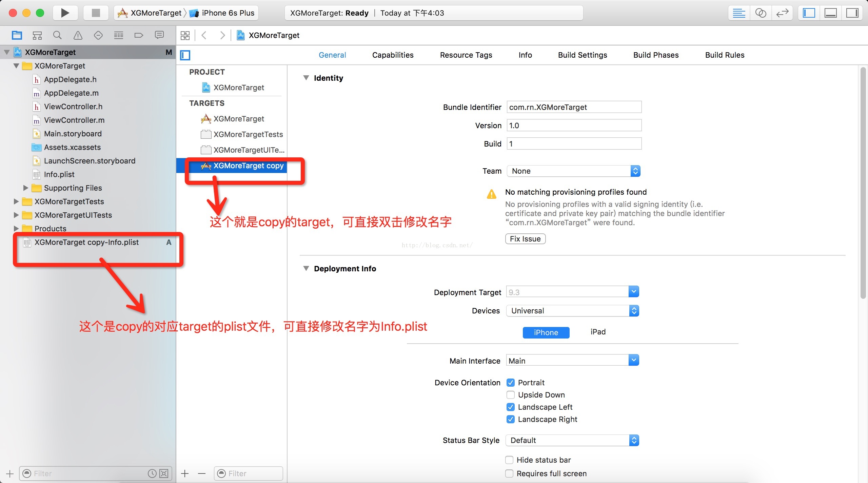The height and width of the screenshot is (483, 868).
Task: Add a new target with plus button
Action: [185, 474]
